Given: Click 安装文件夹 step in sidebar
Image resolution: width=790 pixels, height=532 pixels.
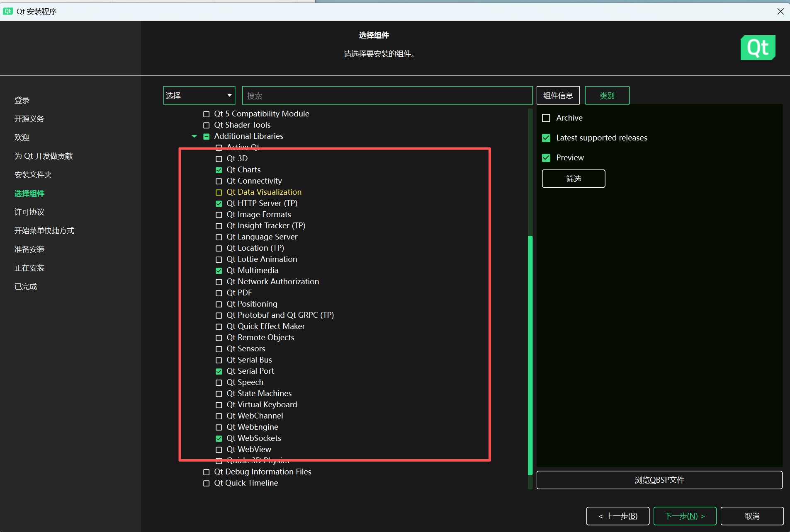Looking at the screenshot, I should point(33,175).
